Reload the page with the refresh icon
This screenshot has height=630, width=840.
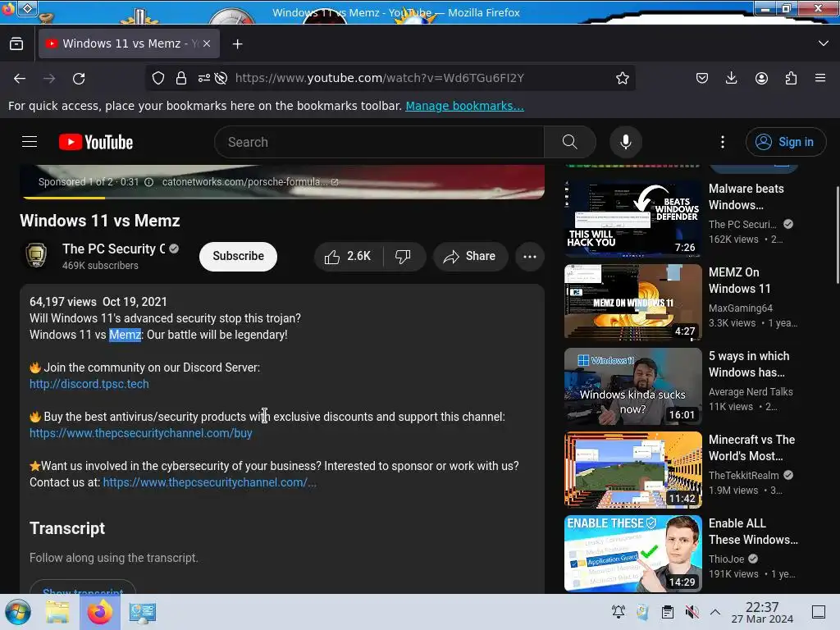(x=79, y=79)
